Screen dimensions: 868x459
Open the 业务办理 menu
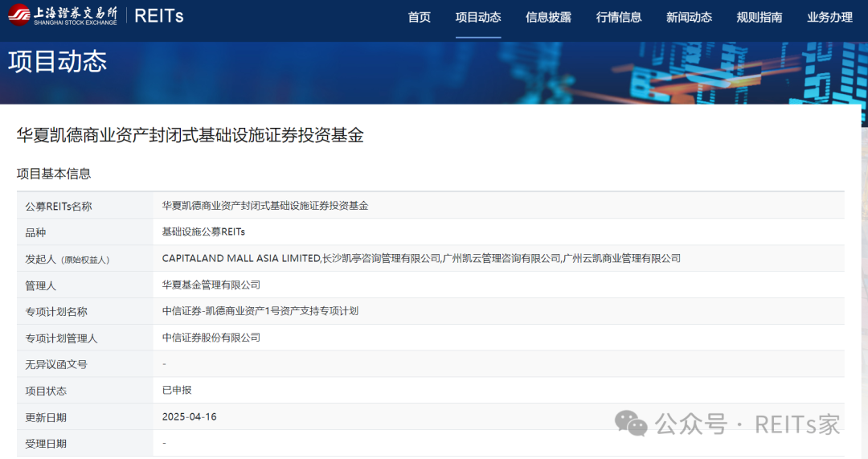829,17
